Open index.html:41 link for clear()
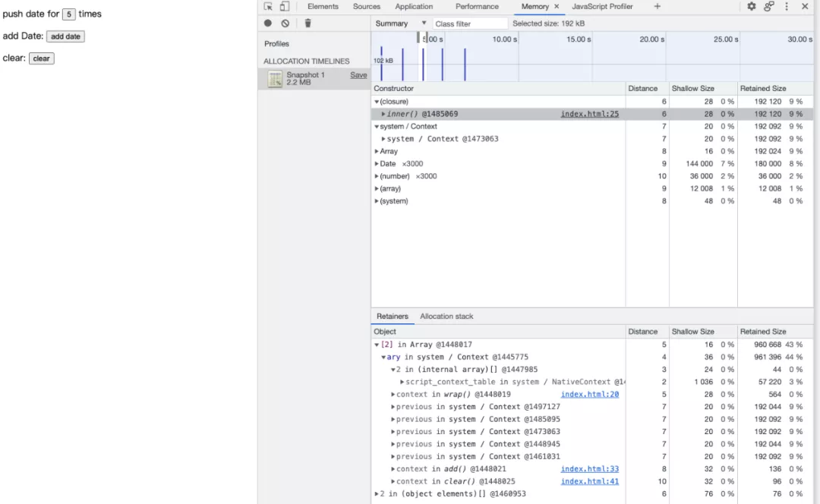Viewport: 820px width, 504px height. [x=589, y=481]
